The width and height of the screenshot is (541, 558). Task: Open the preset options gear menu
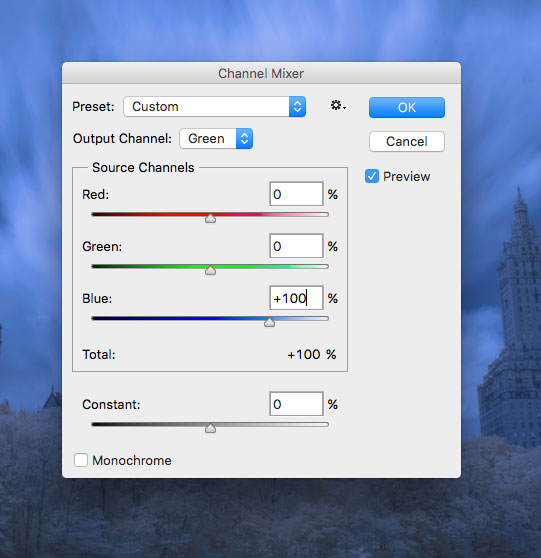[x=338, y=106]
